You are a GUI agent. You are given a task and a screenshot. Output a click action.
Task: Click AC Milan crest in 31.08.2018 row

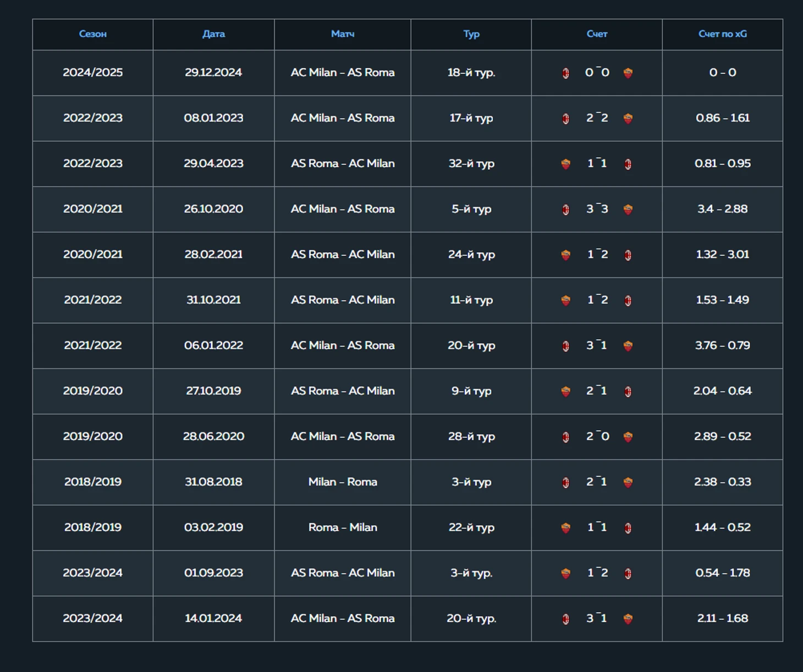point(565,482)
